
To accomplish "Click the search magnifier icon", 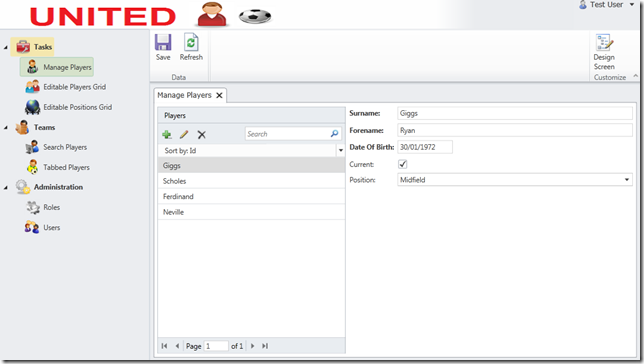I will (x=334, y=134).
